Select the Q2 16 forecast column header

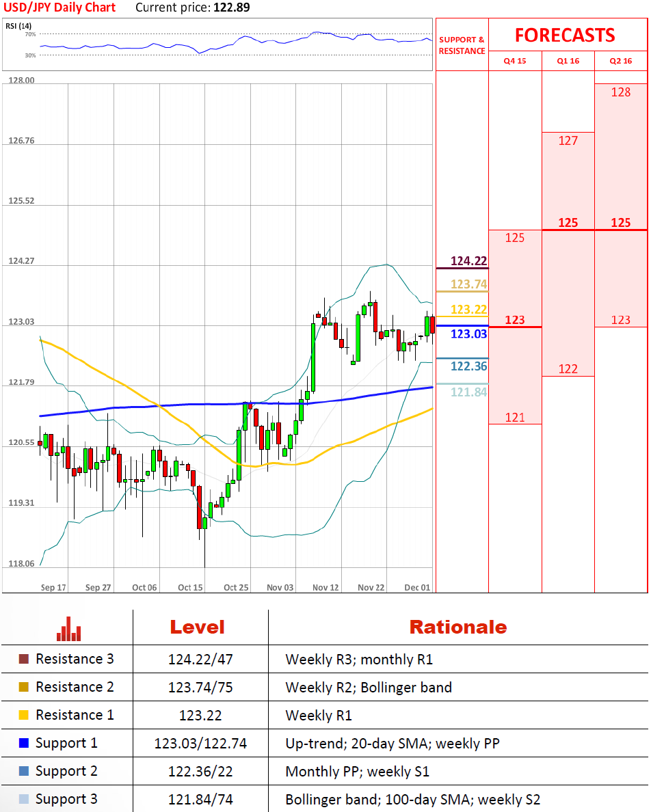(x=620, y=61)
